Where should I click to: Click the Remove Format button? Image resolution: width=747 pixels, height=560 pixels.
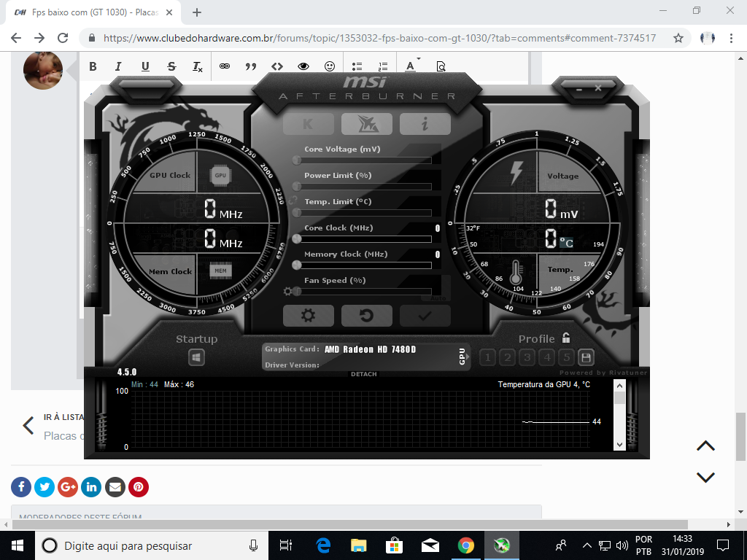[198, 66]
